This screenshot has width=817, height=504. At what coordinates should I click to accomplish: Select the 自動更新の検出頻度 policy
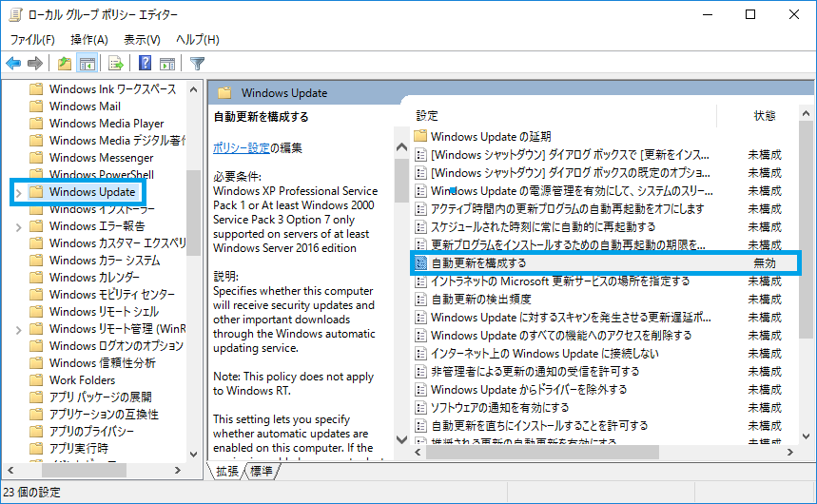[473, 300]
